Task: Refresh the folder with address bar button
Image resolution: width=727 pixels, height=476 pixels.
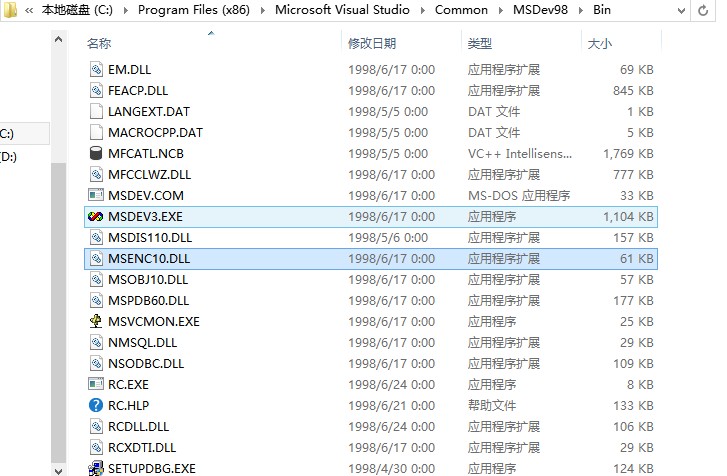Action: [x=703, y=10]
